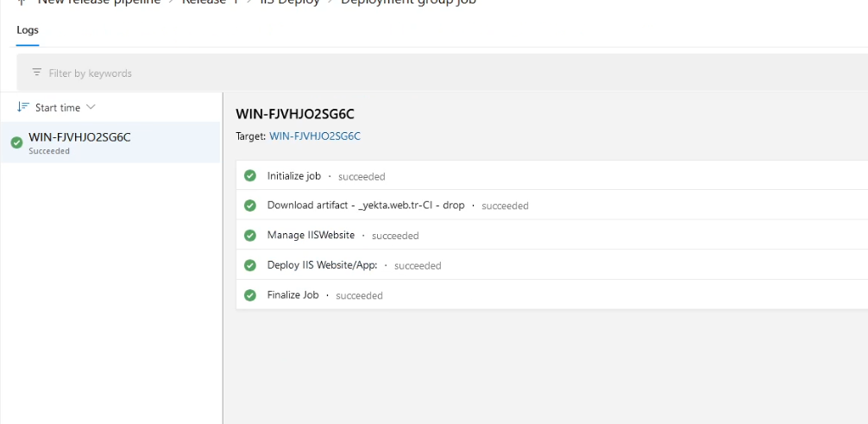868x424 pixels.
Task: Open the Download artifact step log
Action: tap(366, 206)
